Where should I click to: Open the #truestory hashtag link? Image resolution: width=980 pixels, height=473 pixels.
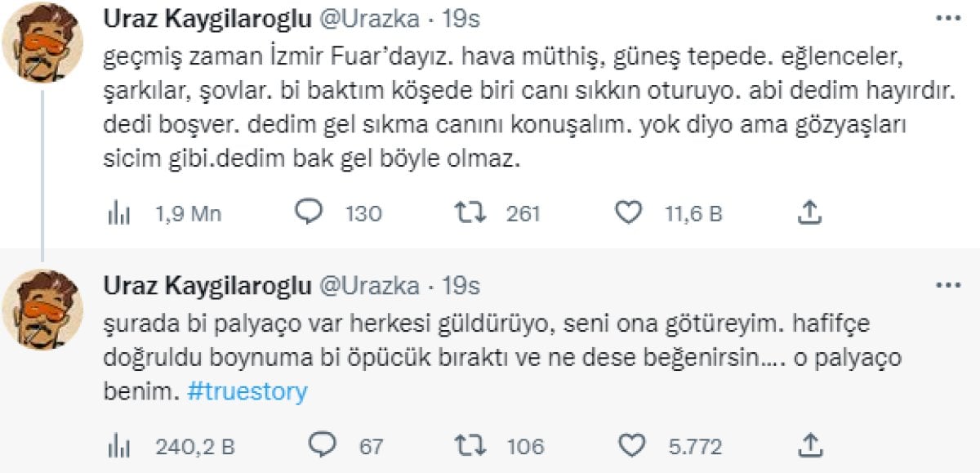tap(247, 392)
